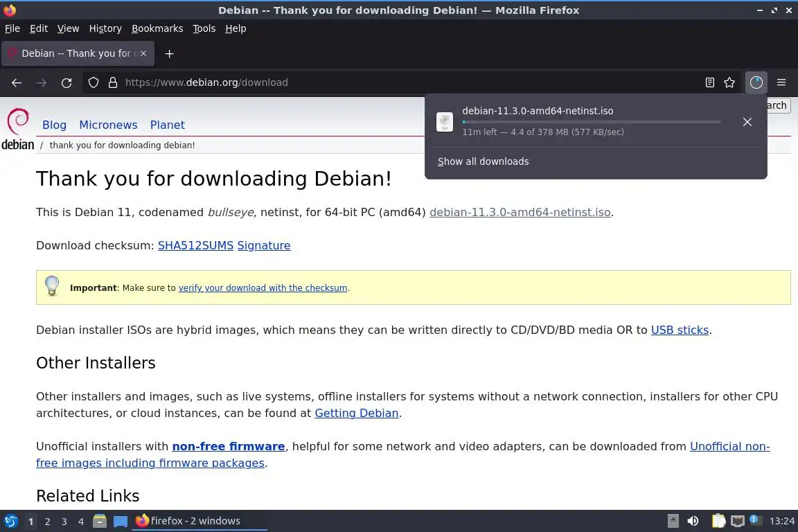
Task: Click the debian-11.3.0-amd64-netinst.iso download entry name
Action: pyautogui.click(x=538, y=111)
